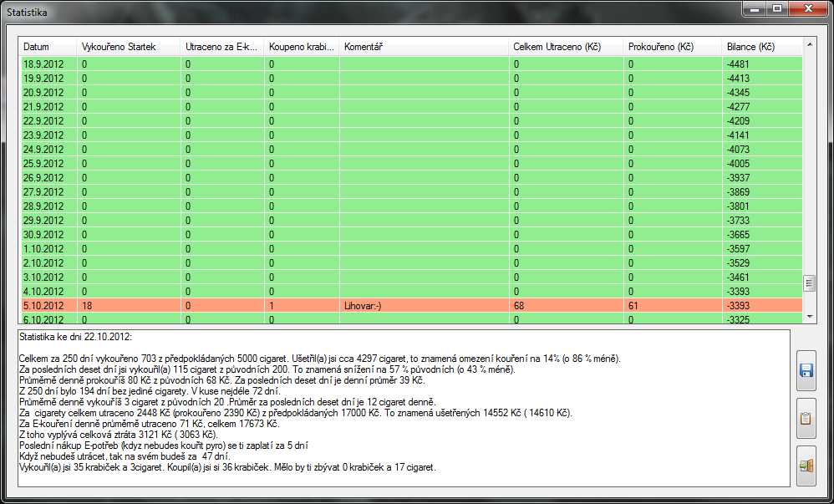The height and width of the screenshot is (504, 834).
Task: Select the 27.9.2012 date cell
Action: [49, 191]
